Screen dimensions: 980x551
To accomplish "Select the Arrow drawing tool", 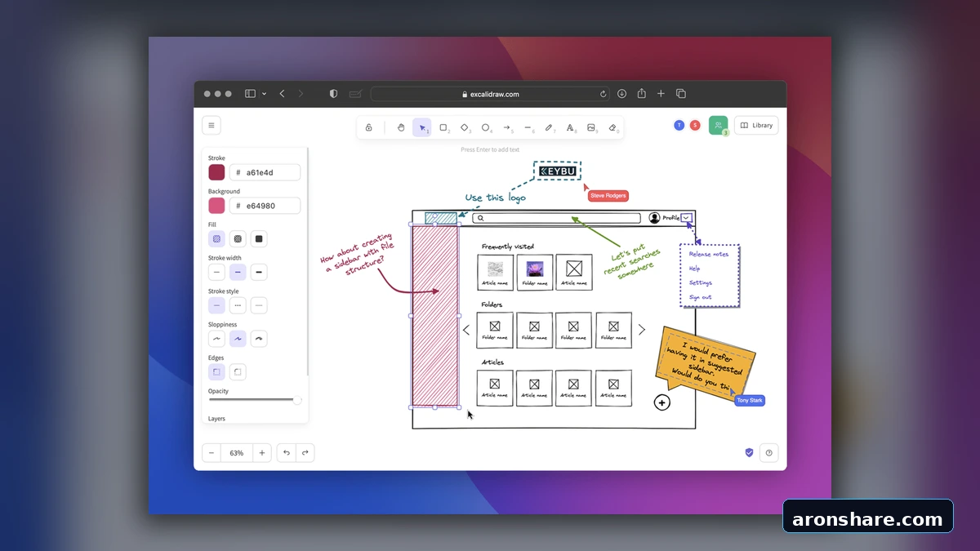I will [x=507, y=127].
